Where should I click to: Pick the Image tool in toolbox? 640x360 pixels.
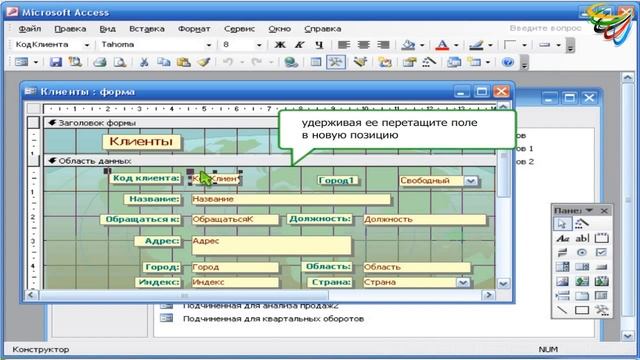(562, 281)
